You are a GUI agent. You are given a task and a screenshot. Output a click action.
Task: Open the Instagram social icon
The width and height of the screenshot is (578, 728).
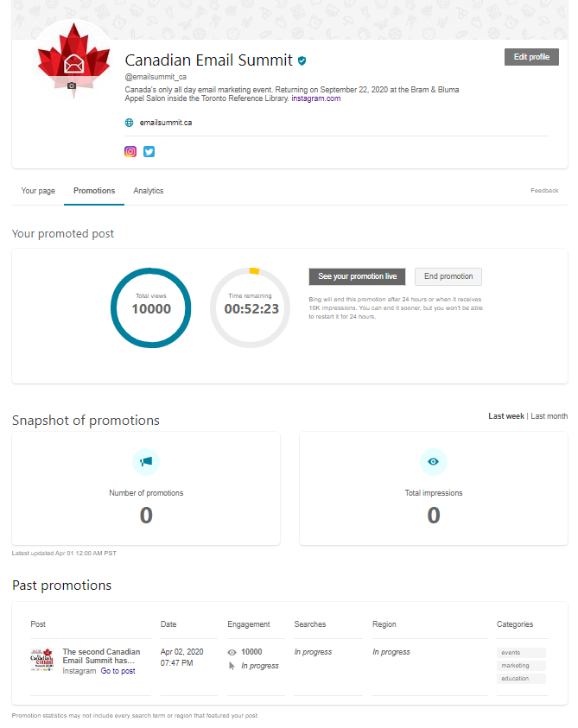(x=130, y=151)
